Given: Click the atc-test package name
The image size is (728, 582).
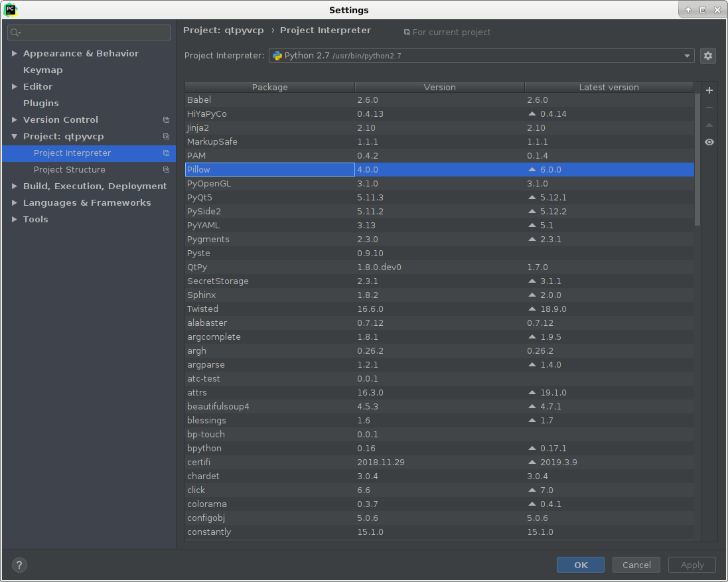Looking at the screenshot, I should pyautogui.click(x=203, y=378).
